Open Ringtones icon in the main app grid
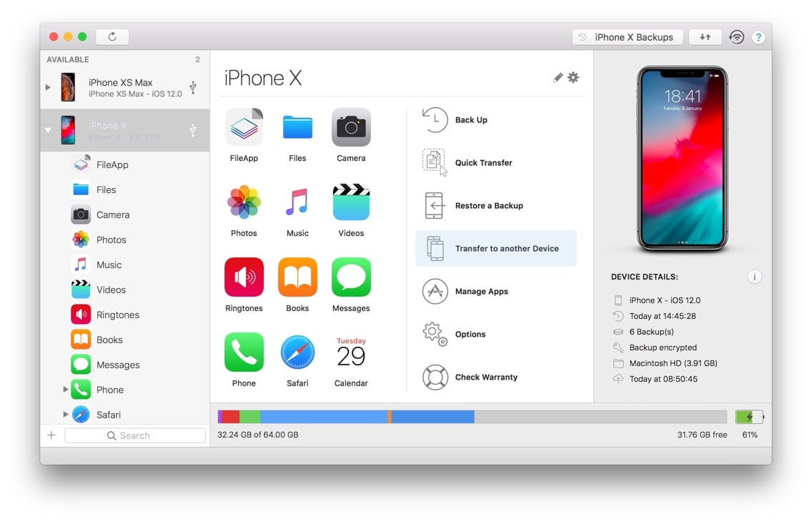 pyautogui.click(x=244, y=277)
